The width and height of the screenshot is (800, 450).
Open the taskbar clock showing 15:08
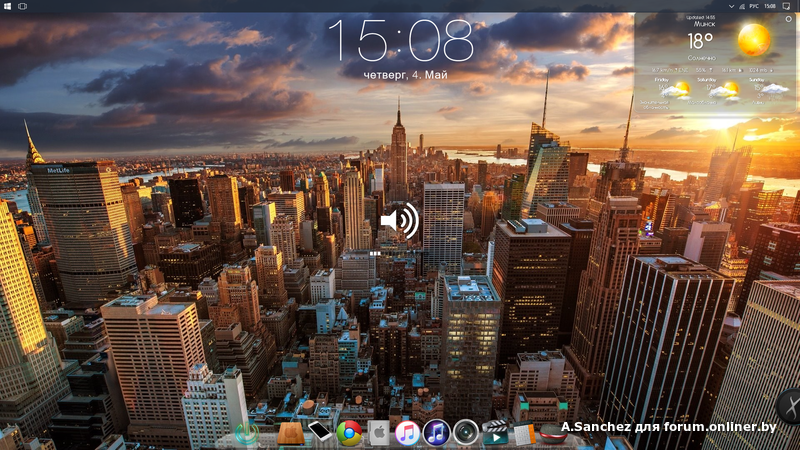tap(770, 6)
